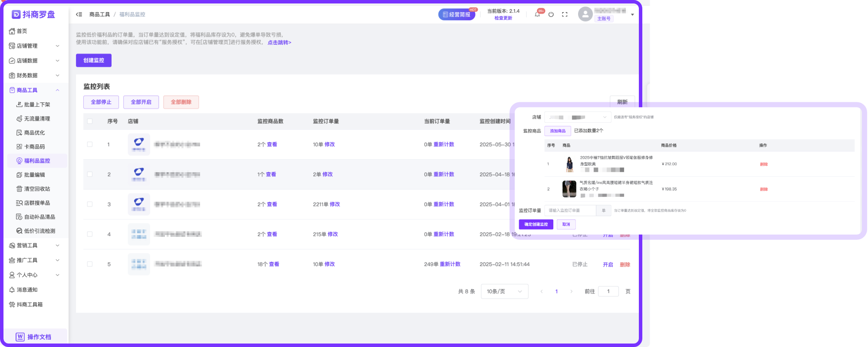Open 无流量清理 menu item
The height and width of the screenshot is (347, 868).
(37, 118)
